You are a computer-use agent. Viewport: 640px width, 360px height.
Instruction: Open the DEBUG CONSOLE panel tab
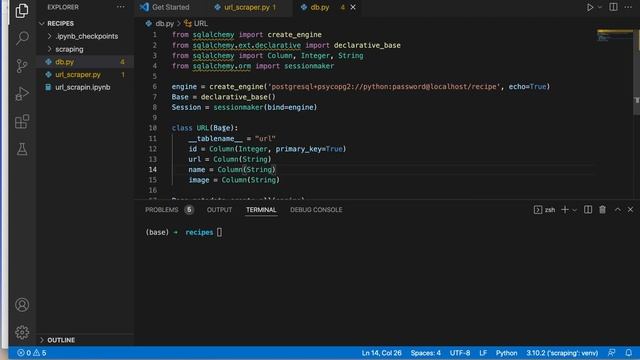316,210
